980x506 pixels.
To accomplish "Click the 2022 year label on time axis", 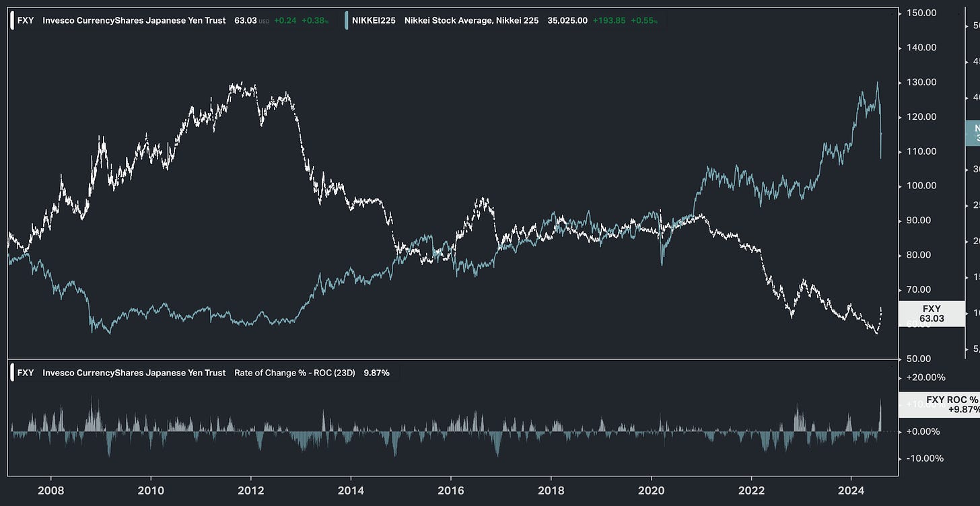I will point(752,491).
